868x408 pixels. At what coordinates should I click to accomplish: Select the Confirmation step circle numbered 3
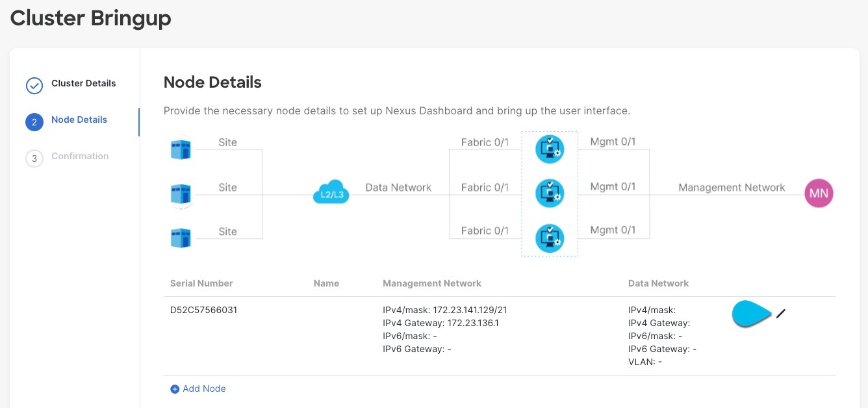coord(34,158)
